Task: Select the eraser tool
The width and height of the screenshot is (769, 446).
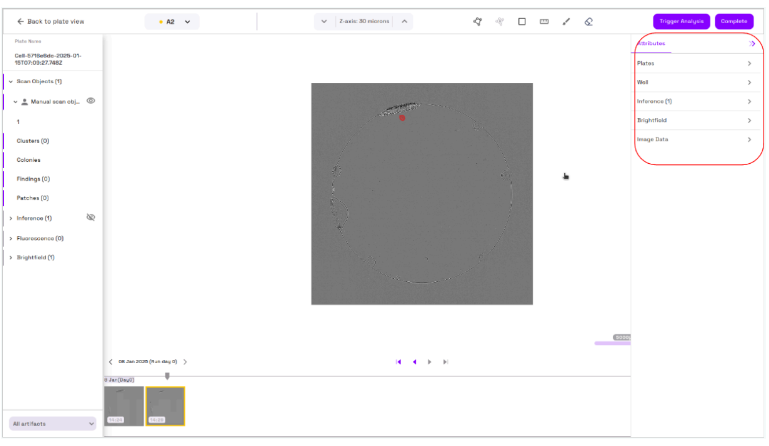Action: (588, 21)
